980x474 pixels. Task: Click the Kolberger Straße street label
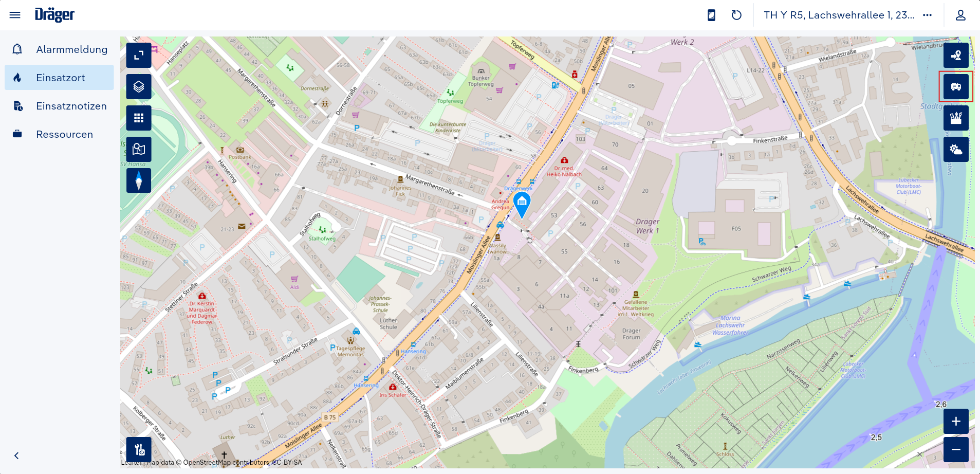(149, 423)
